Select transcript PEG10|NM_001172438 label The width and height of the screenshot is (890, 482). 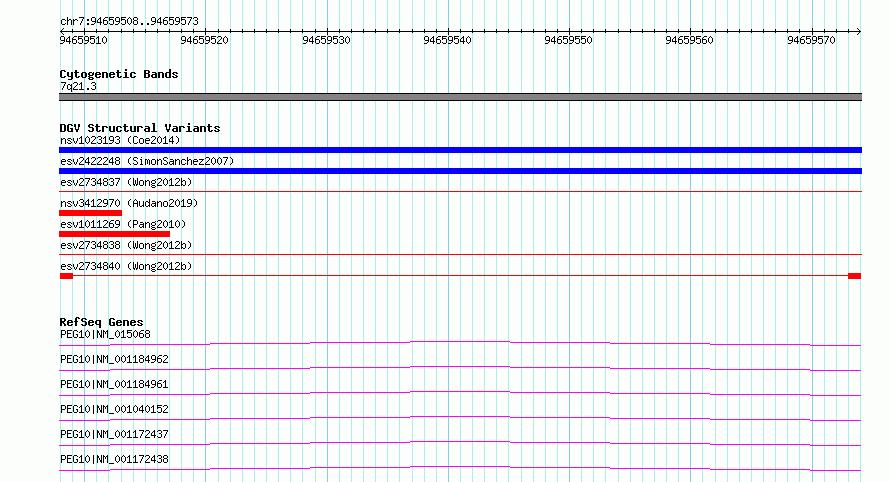114,459
